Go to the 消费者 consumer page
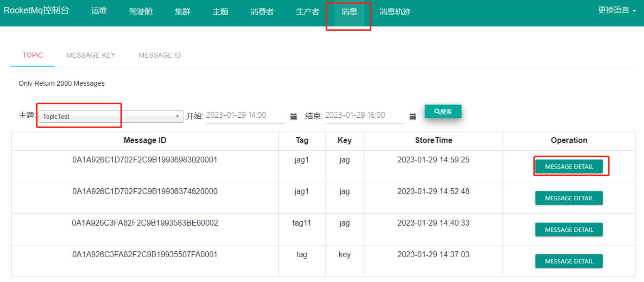The width and height of the screenshot is (644, 282). 262,12
